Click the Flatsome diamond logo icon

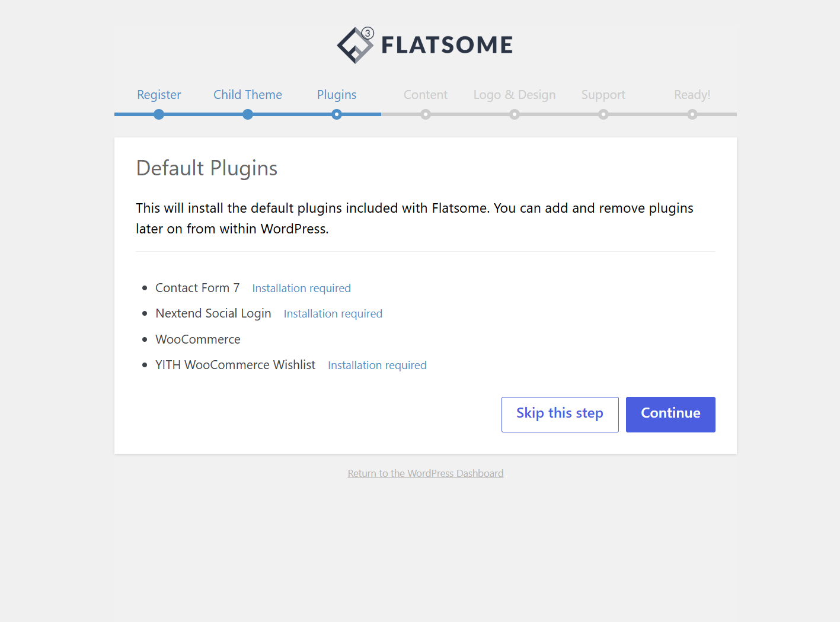[x=355, y=45]
